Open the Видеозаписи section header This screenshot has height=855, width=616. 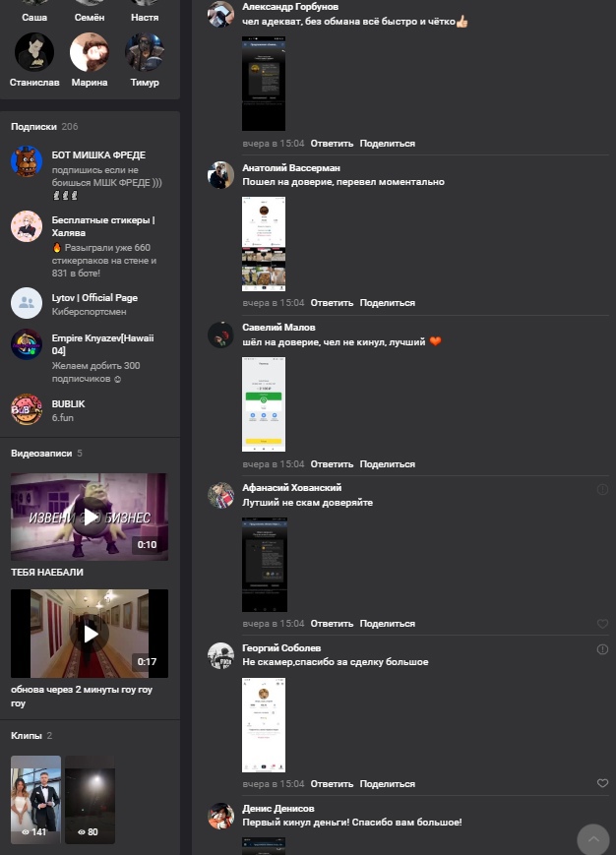coord(41,454)
